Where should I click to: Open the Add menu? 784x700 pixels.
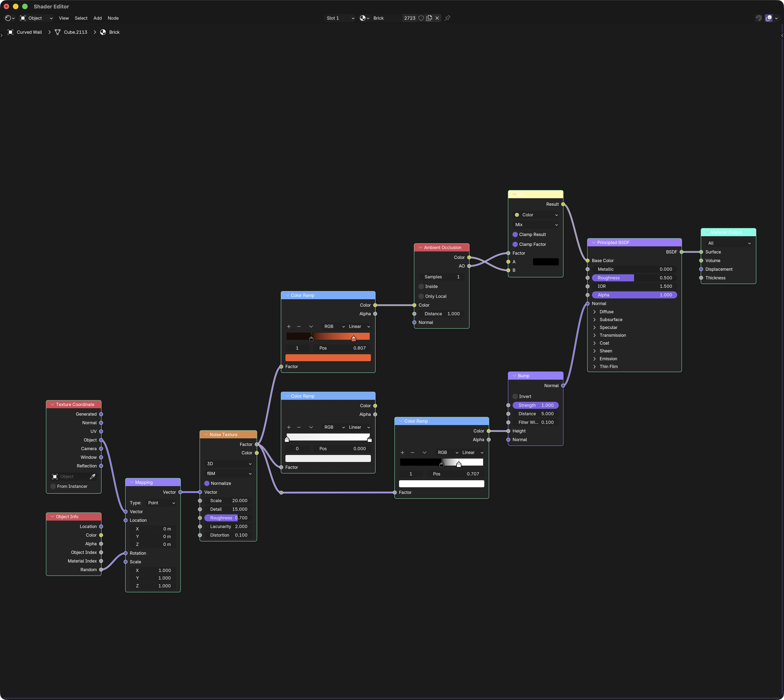click(98, 18)
